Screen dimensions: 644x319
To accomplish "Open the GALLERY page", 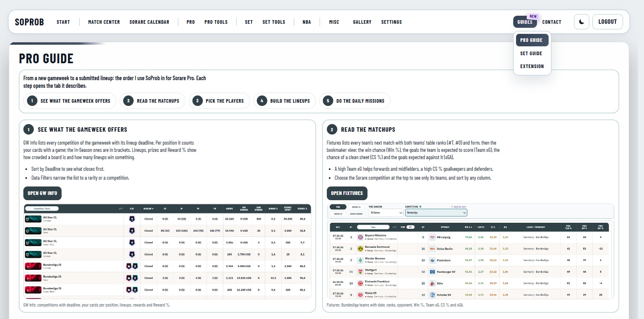I will coord(362,22).
